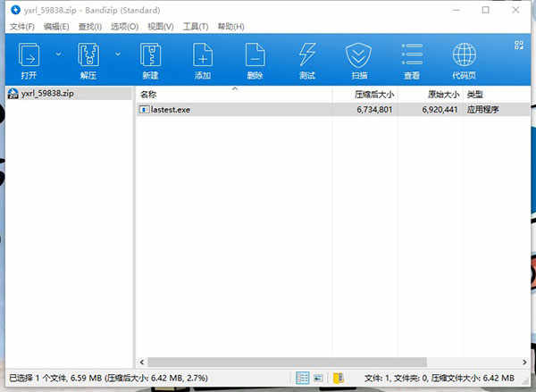This screenshot has height=392, width=536.
Task: Click the lastest.exe file icon
Action: [x=144, y=109]
